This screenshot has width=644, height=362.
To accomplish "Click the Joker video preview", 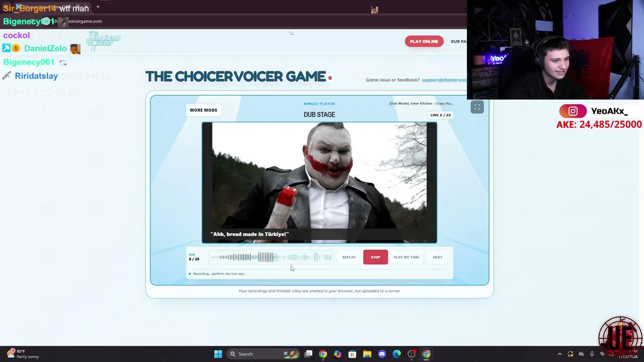I will tap(319, 183).
